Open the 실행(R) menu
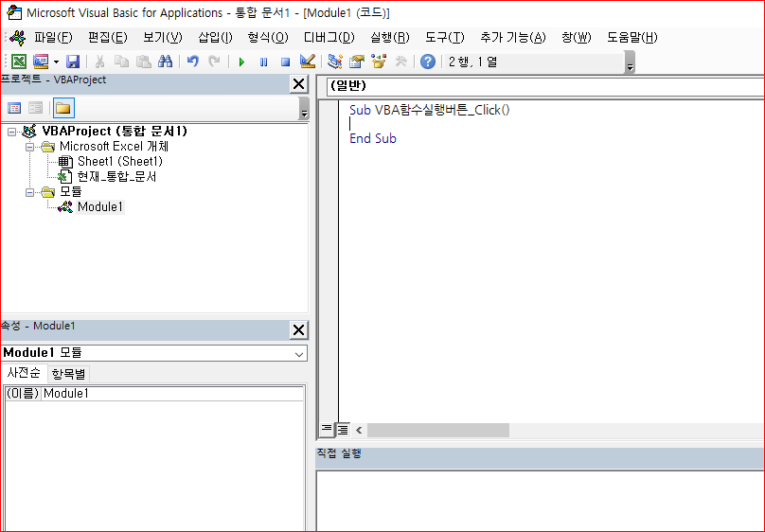 click(x=390, y=38)
